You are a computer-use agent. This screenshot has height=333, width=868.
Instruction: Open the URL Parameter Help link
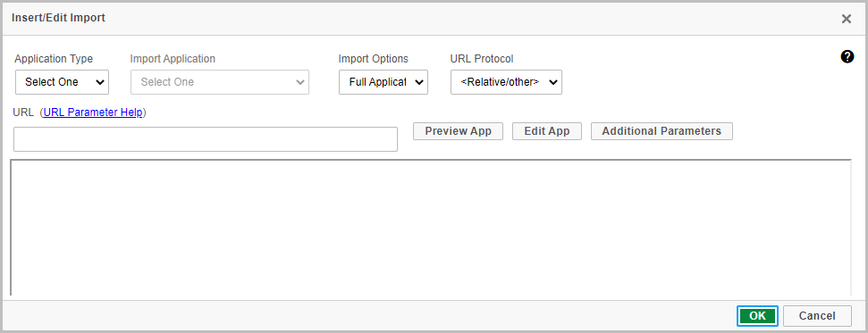click(x=93, y=112)
